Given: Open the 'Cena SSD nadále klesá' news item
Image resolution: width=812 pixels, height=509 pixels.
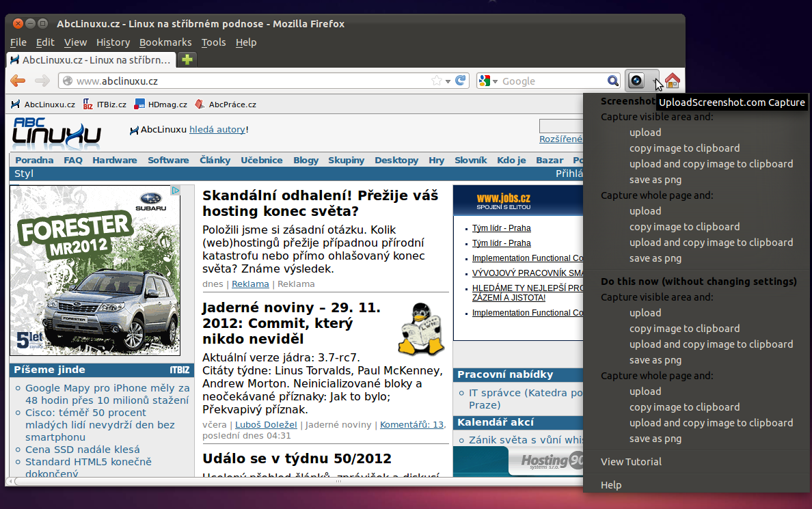Looking at the screenshot, I should [x=82, y=450].
